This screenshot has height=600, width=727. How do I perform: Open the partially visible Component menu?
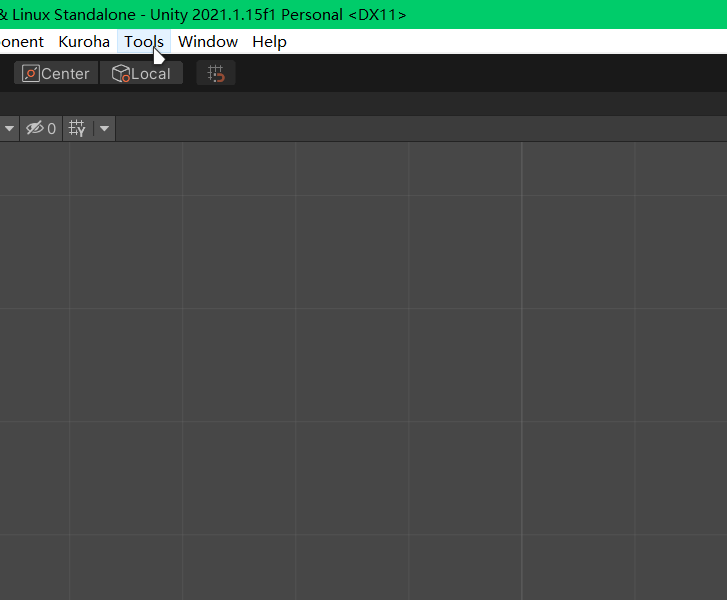(22, 42)
